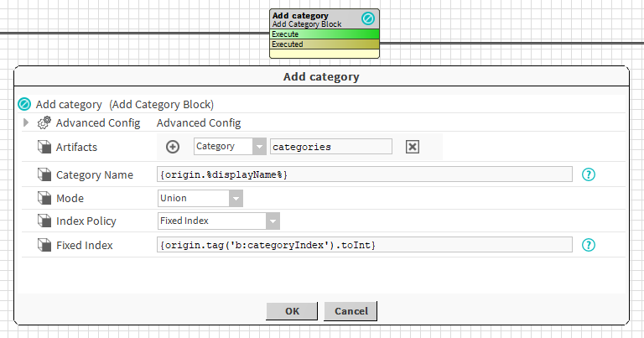Screen dimensions: 644x338
Task: Click the blue icon on the block node
Action: pyautogui.click(x=367, y=18)
